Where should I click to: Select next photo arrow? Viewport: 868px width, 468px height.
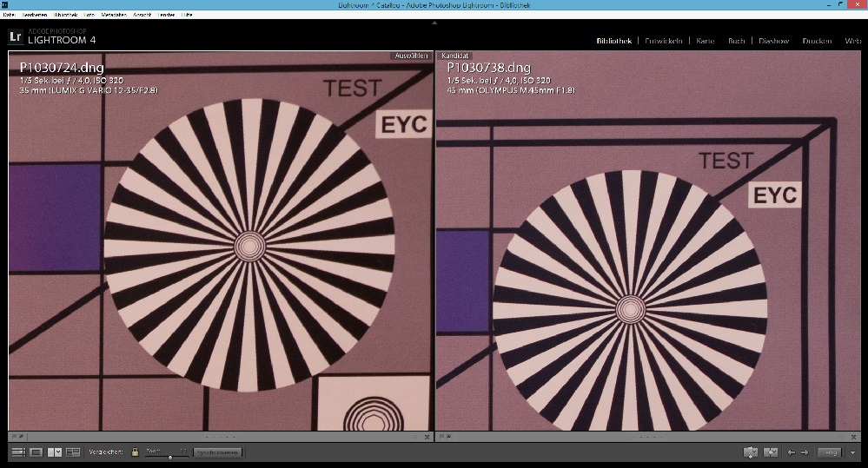(x=805, y=452)
